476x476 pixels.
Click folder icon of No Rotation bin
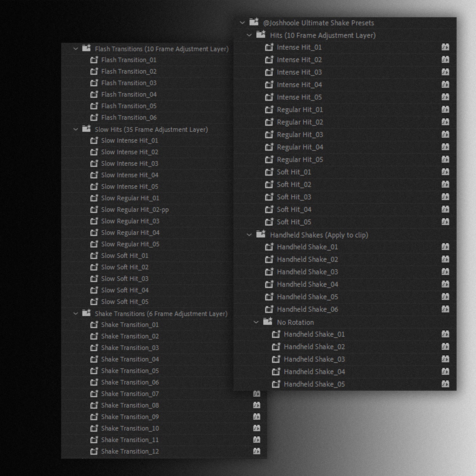268,322
